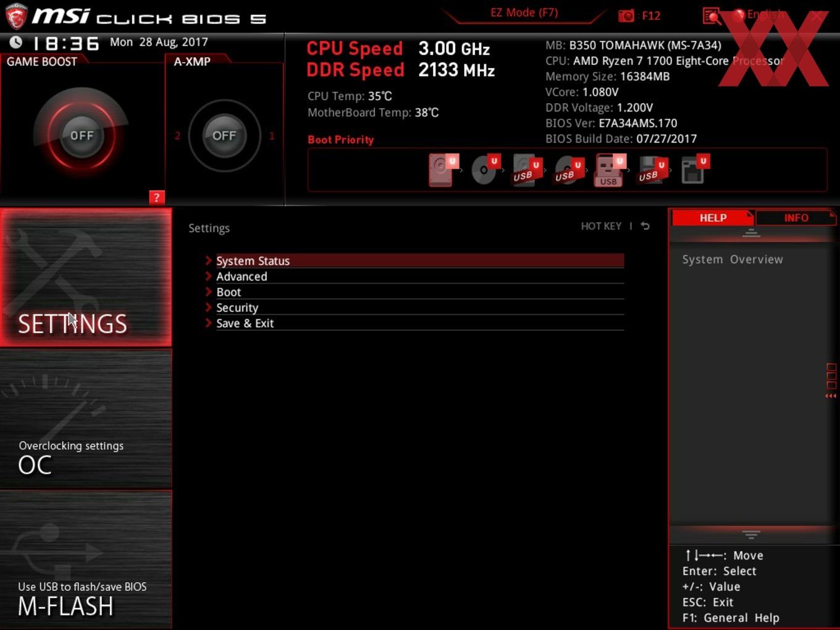840x630 pixels.
Task: Click the F1: General Help hint
Action: [x=731, y=618]
